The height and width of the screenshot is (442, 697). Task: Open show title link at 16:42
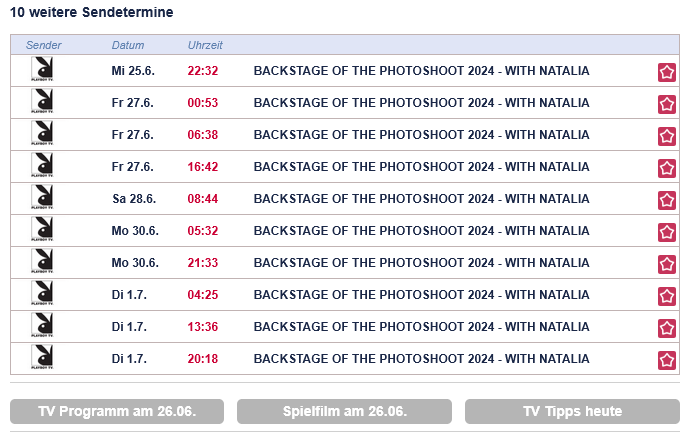pos(421,167)
